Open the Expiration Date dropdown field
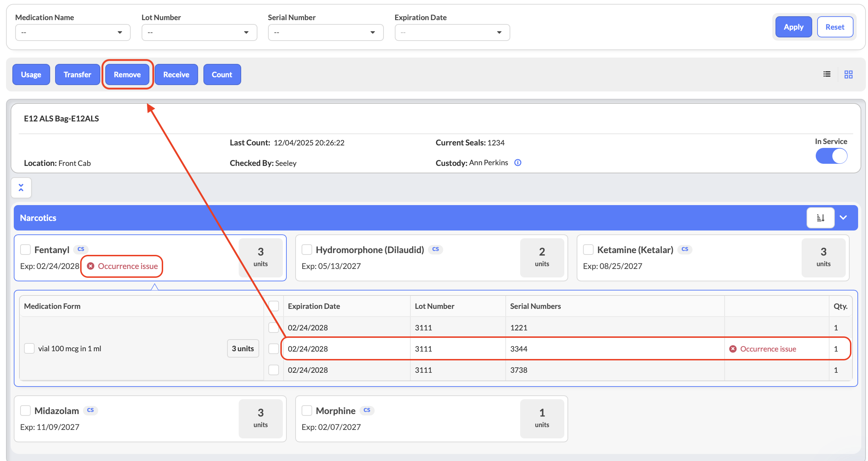 click(x=452, y=32)
